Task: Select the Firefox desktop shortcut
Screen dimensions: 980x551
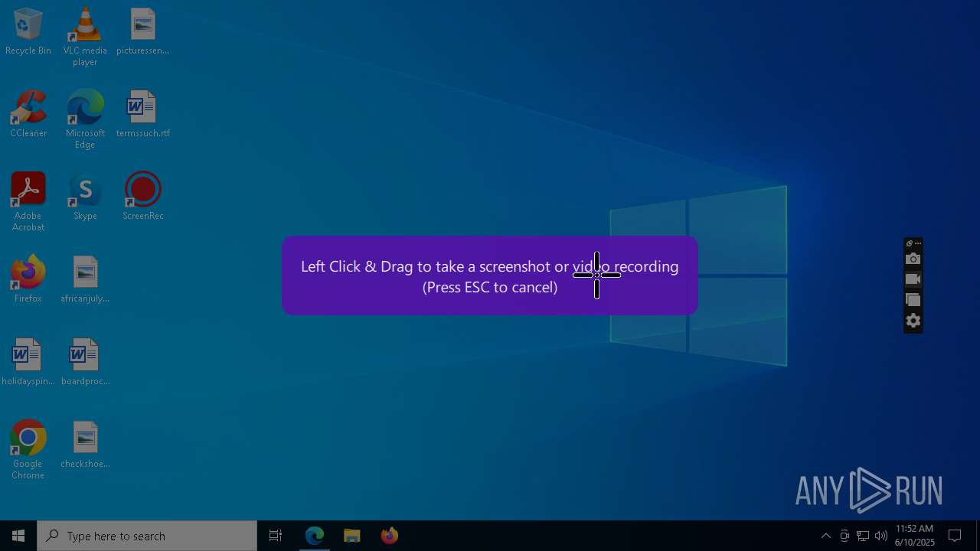Action: point(28,280)
